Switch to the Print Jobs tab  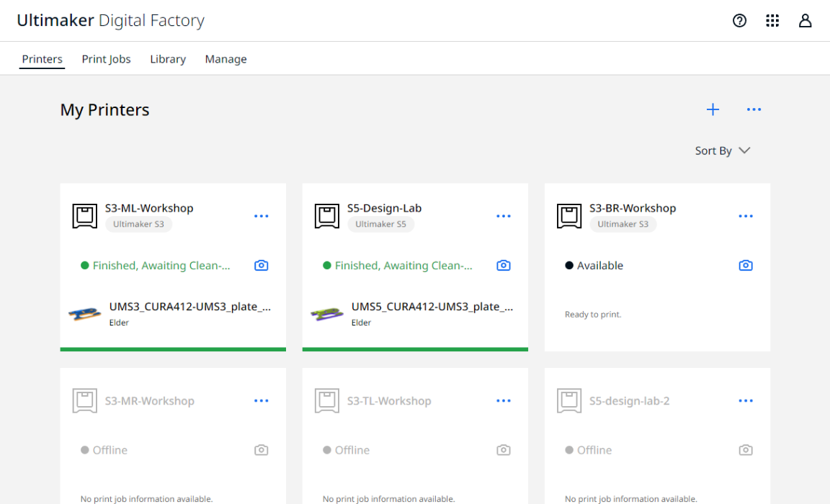coord(106,58)
